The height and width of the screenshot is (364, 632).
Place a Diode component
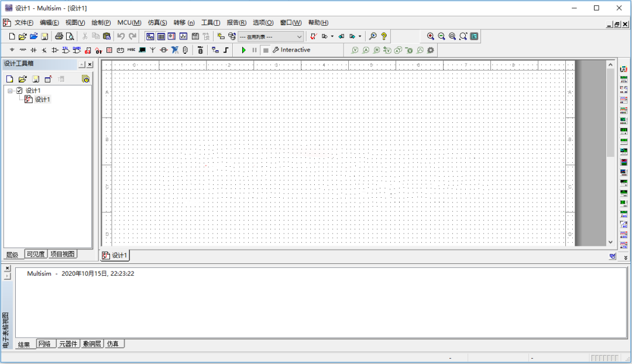(33, 50)
